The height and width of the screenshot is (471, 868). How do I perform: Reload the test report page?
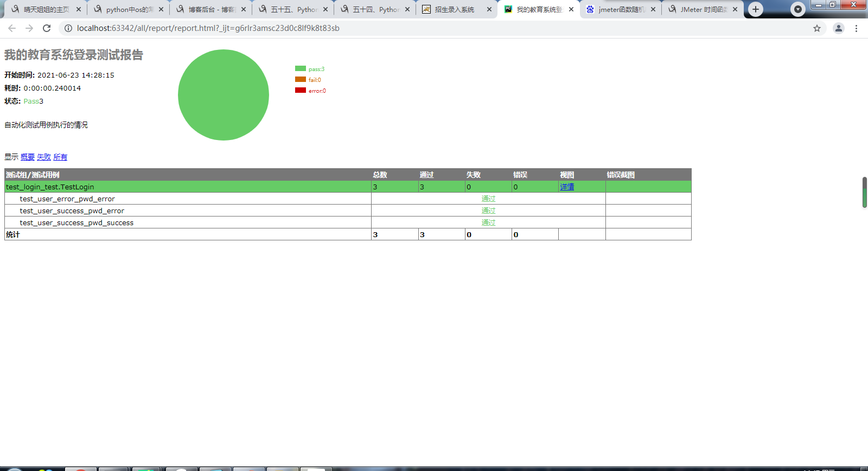[x=47, y=28]
